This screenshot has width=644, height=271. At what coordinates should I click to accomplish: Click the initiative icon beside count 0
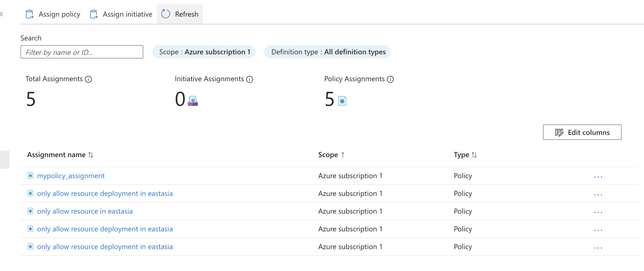[x=193, y=101]
